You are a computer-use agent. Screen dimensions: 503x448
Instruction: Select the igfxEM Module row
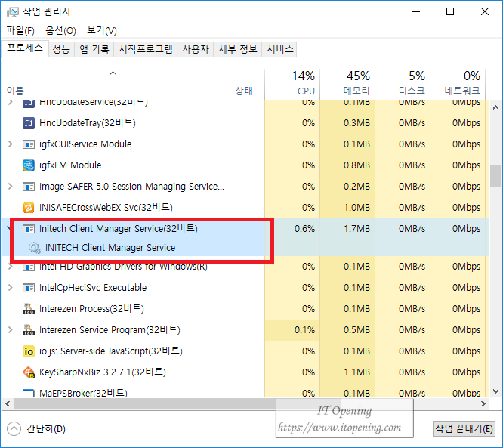(x=245, y=165)
